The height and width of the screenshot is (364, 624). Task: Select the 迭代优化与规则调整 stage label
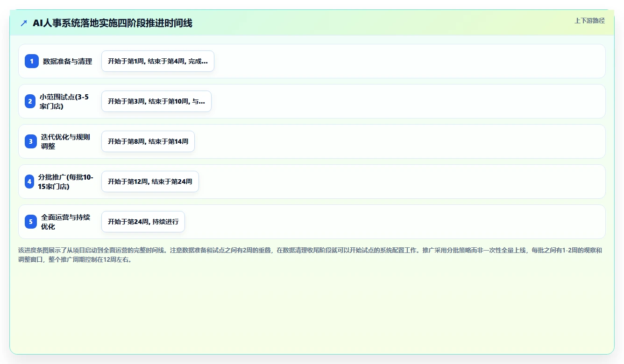pyautogui.click(x=65, y=141)
